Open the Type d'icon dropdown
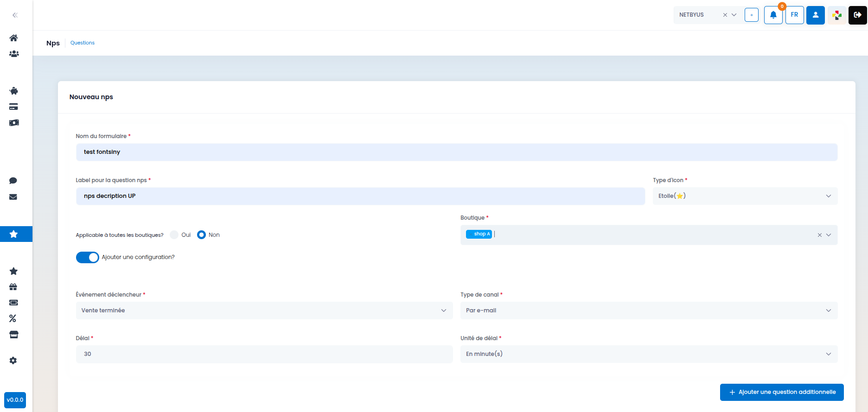Viewport: 868px width, 412px height. [x=745, y=196]
